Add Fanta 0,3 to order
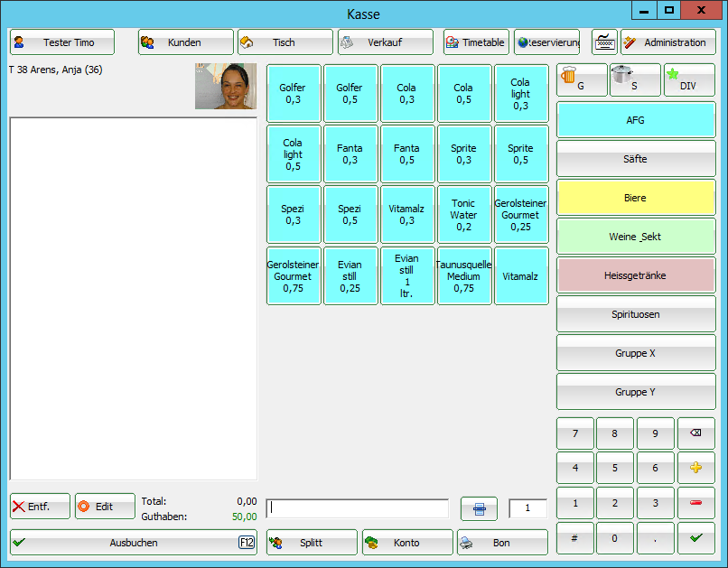 350,154
